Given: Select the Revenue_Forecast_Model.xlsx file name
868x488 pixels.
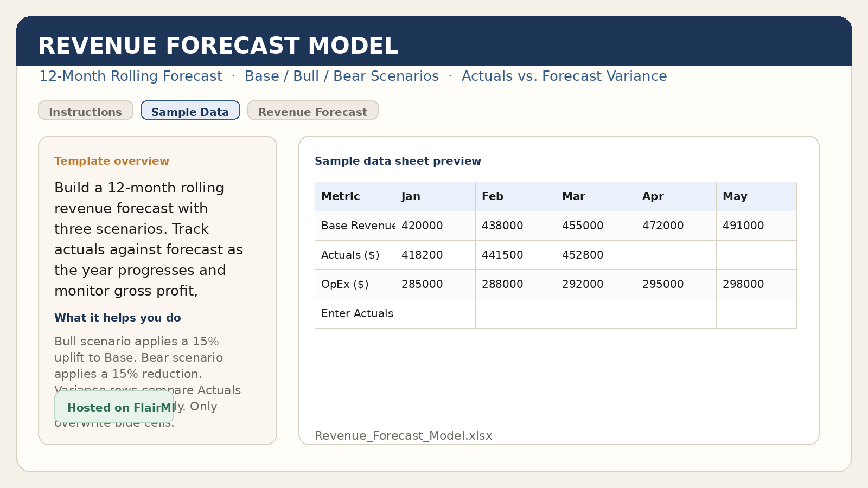Looking at the screenshot, I should (x=404, y=435).
